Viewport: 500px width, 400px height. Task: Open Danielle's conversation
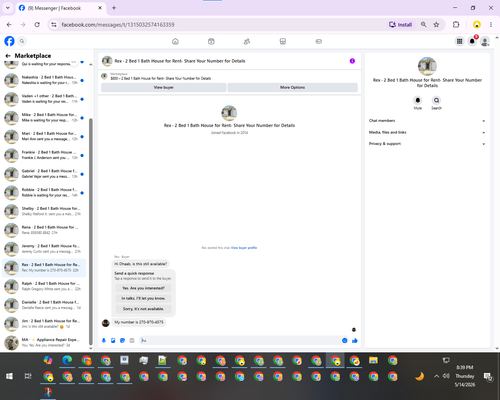(44, 305)
